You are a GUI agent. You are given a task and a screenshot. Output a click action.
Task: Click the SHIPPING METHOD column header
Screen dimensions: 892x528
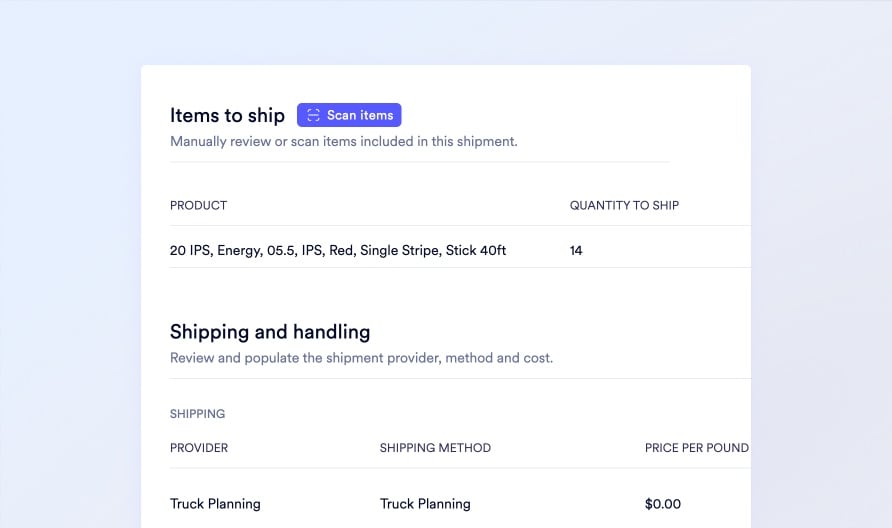point(435,447)
